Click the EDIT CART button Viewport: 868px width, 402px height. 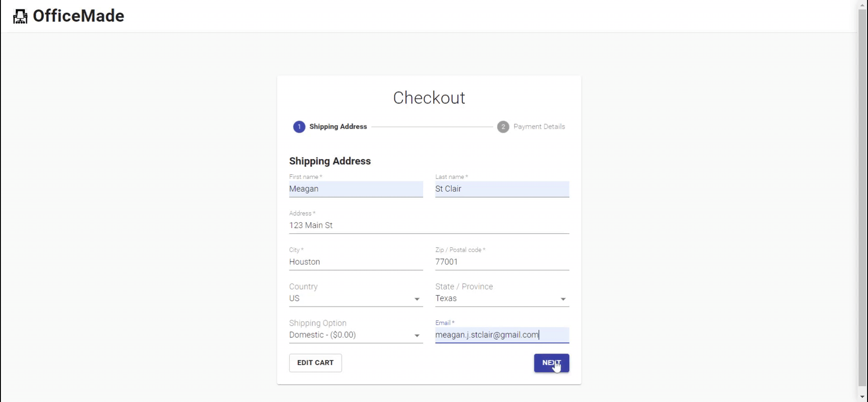[x=315, y=363]
